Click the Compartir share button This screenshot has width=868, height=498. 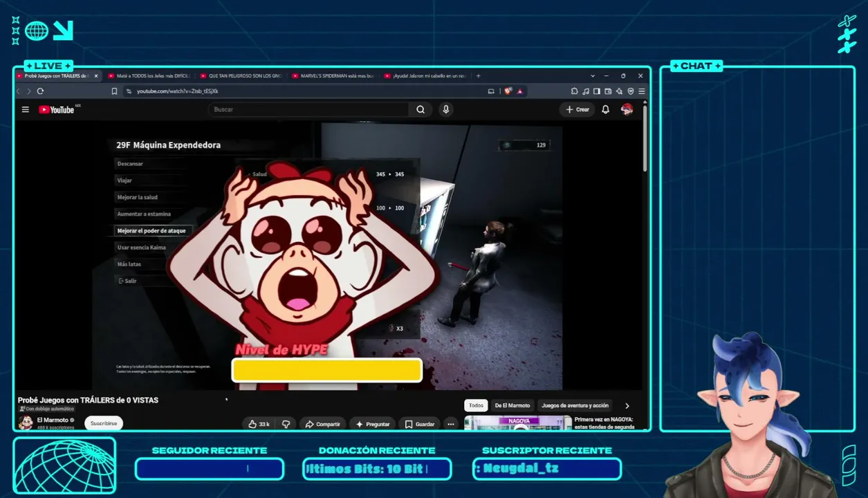pos(322,424)
